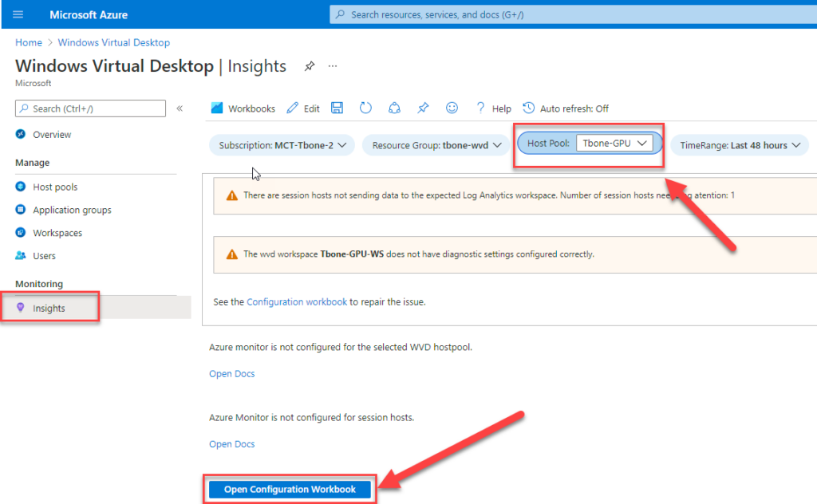Pin workbook to dashboard via toolbar pin icon
Screen dimensions: 817x504
click(423, 108)
